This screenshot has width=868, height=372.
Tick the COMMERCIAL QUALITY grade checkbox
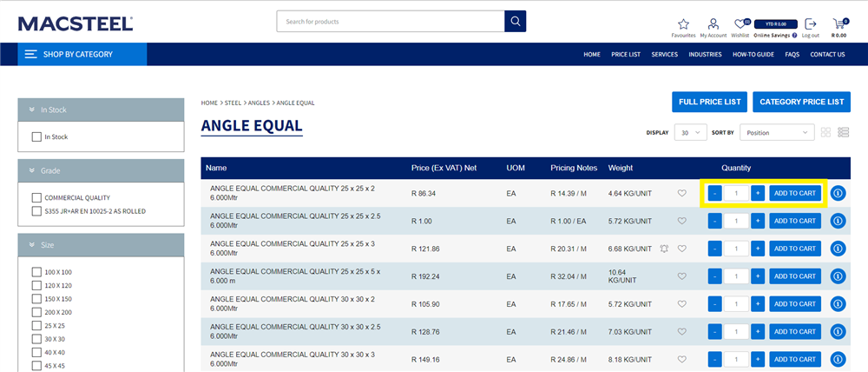tap(36, 197)
